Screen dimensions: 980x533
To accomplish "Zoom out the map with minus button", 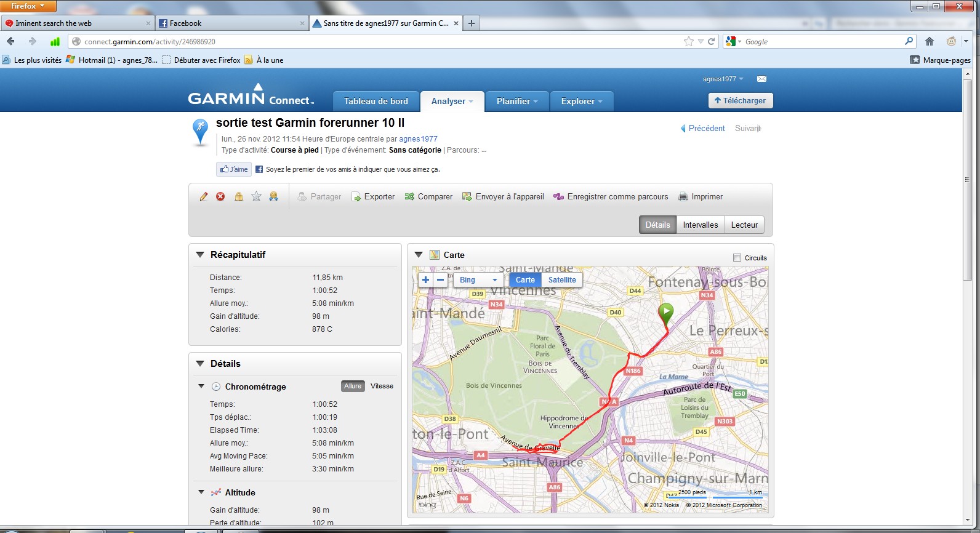I will (440, 279).
